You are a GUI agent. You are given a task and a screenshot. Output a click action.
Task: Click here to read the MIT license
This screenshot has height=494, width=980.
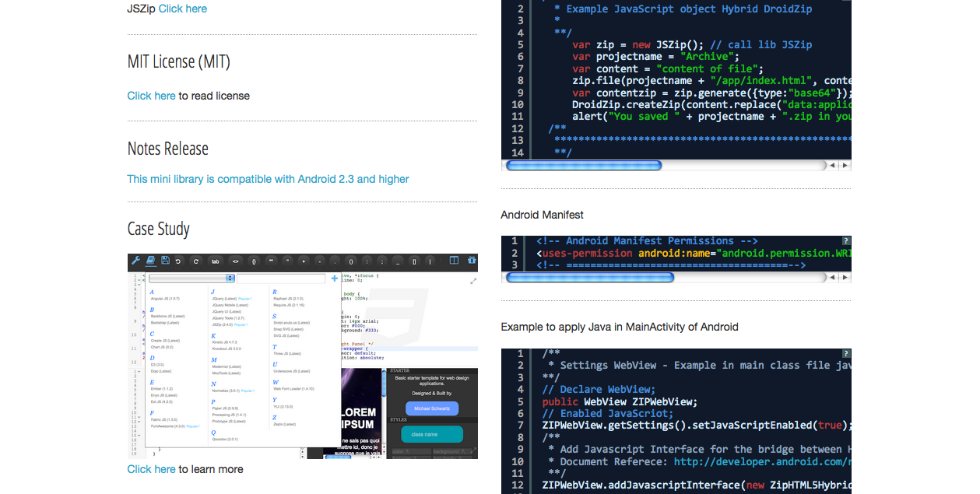(151, 95)
